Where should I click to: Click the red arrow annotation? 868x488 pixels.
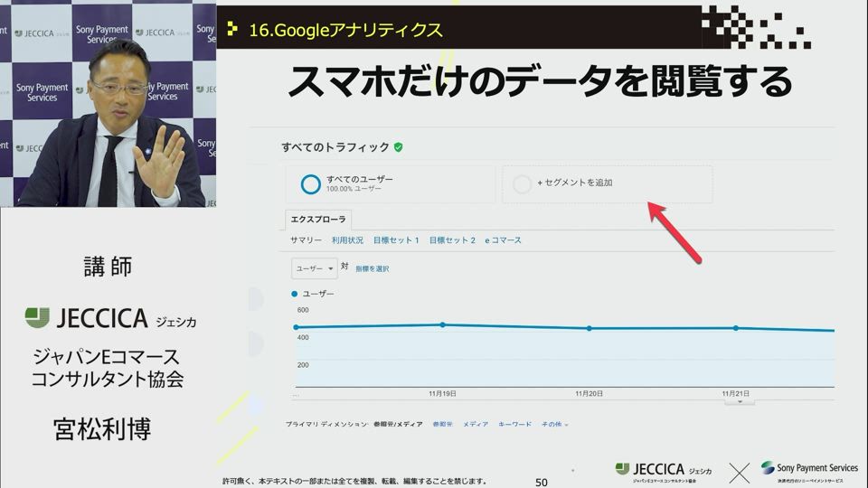[x=675, y=233]
